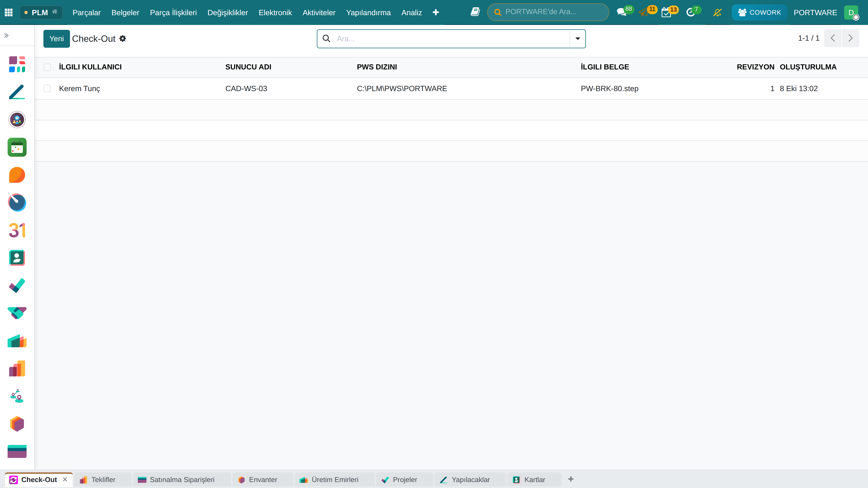Viewport: 868px width, 488px height.
Task: Focus the Ara... list search field
Action: (x=452, y=39)
